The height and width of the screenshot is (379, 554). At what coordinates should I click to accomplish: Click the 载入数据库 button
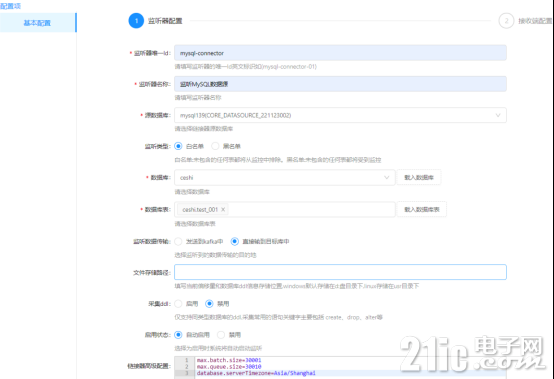(x=419, y=177)
